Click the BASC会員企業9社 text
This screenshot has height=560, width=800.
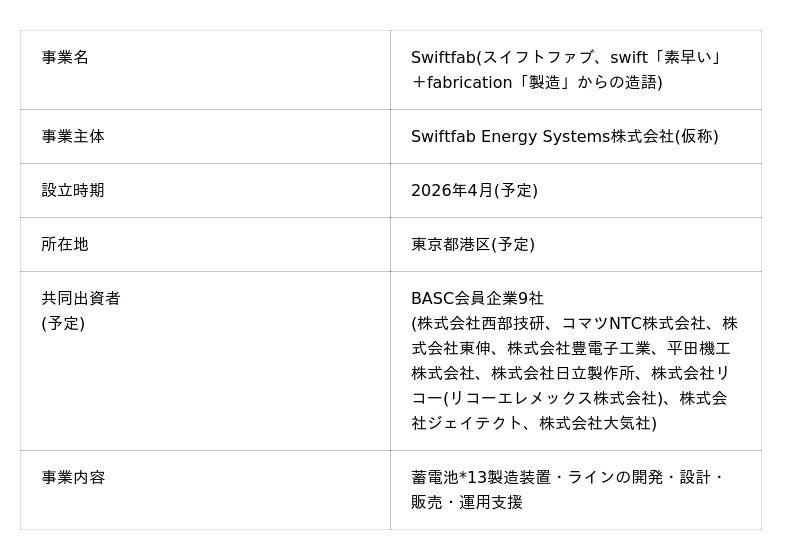(477, 299)
